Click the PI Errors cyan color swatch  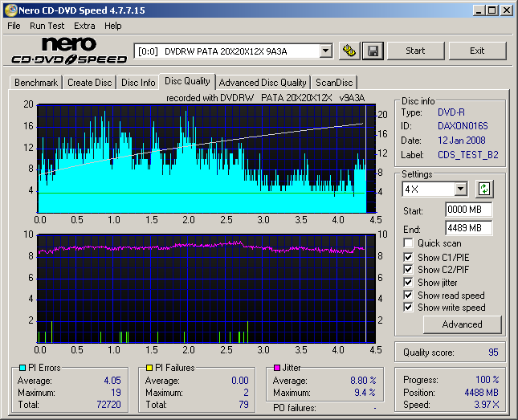coord(22,368)
